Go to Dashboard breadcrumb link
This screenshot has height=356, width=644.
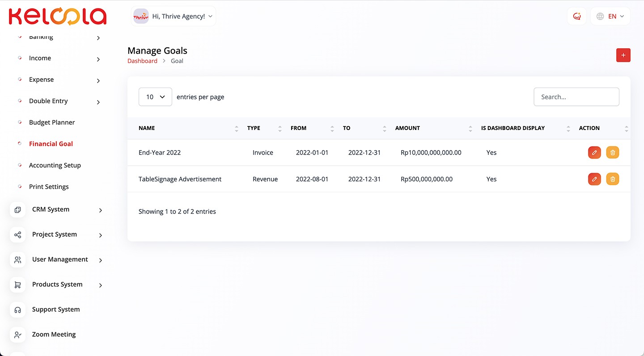pyautogui.click(x=142, y=61)
